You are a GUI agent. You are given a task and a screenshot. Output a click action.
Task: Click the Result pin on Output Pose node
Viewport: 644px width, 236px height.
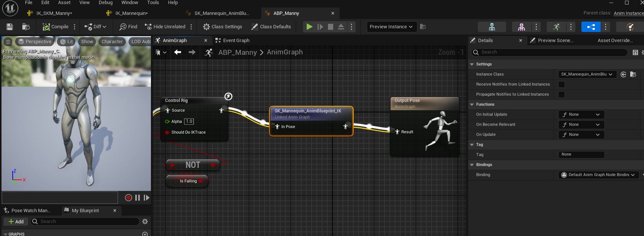point(397,132)
